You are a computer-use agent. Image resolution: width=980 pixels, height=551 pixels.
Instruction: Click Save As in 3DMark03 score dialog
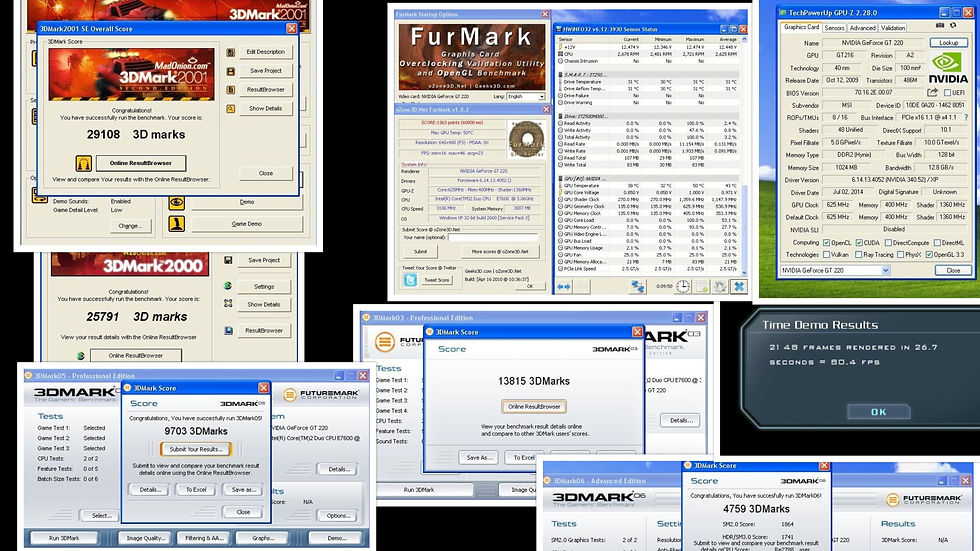[x=479, y=458]
